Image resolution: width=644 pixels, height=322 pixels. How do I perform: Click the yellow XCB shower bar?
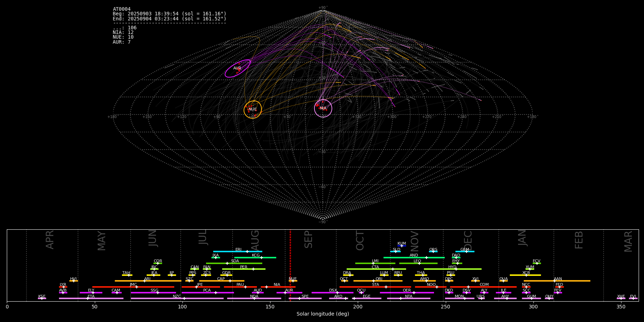(525, 275)
